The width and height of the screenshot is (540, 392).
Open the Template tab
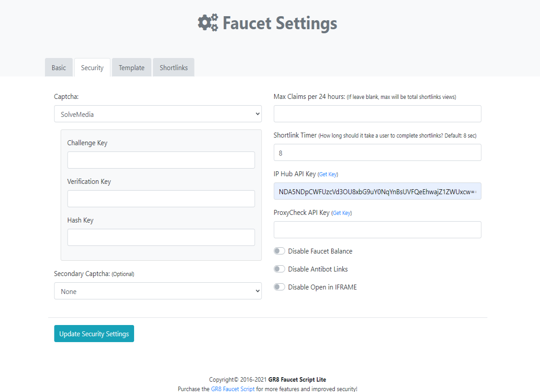(131, 67)
